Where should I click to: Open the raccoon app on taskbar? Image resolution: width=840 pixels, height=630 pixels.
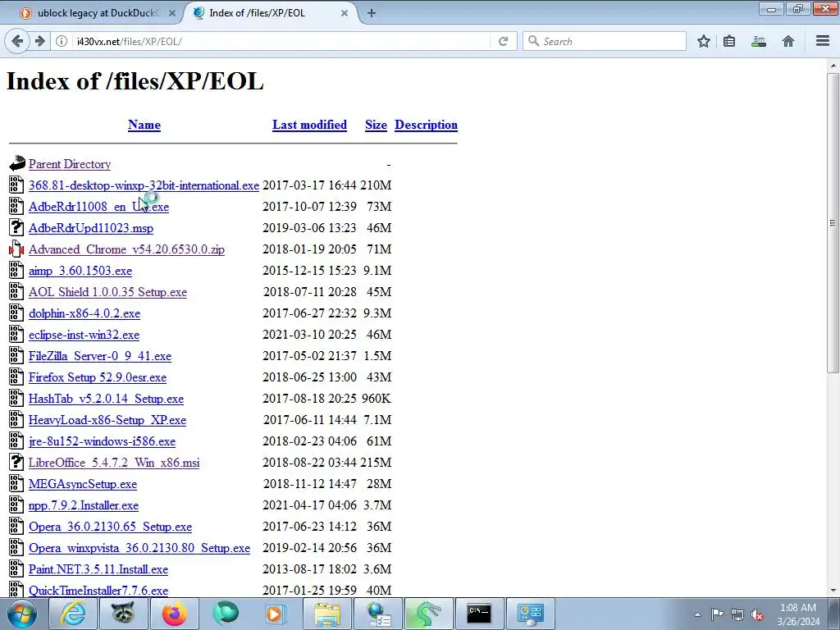click(123, 614)
